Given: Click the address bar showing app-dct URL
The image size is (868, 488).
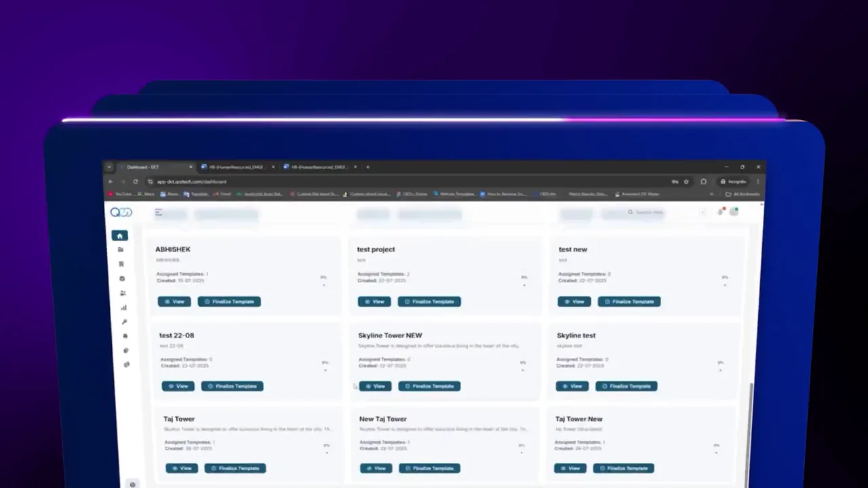Looking at the screenshot, I should tap(407, 182).
